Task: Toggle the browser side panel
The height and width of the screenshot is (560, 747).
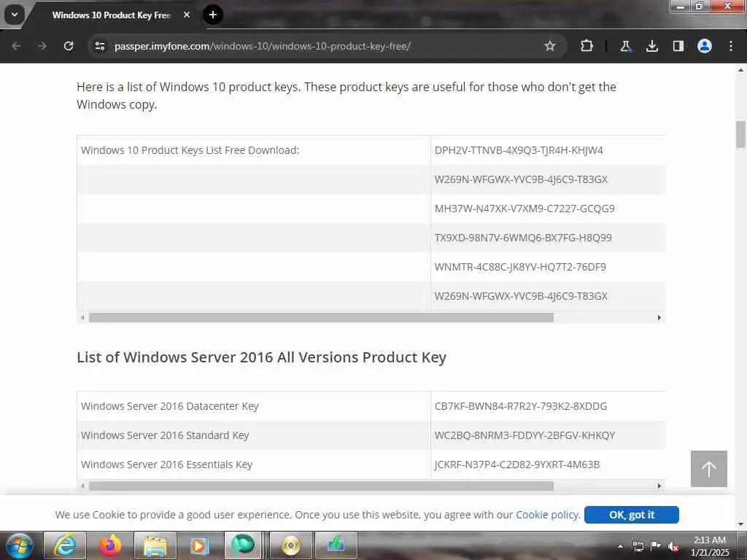Action: click(678, 46)
